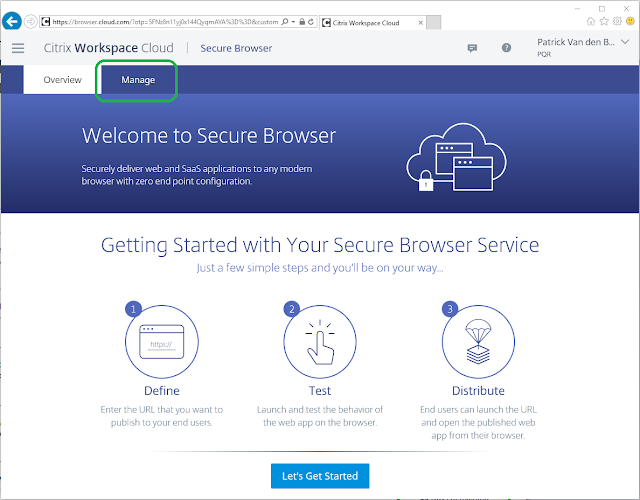640x500 pixels.
Task: Open the address bar dropdown arrow
Action: [x=293, y=22]
